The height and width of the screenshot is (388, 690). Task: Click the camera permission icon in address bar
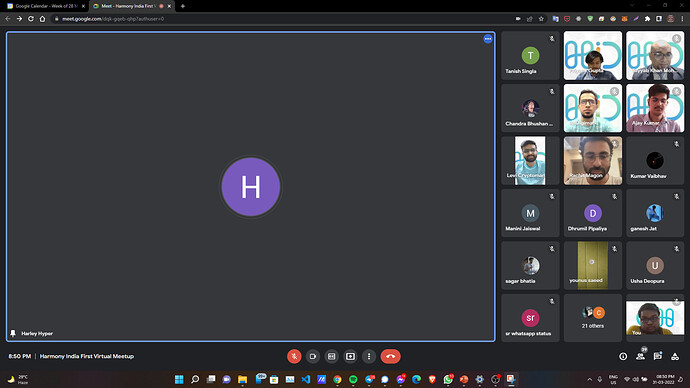[x=518, y=19]
